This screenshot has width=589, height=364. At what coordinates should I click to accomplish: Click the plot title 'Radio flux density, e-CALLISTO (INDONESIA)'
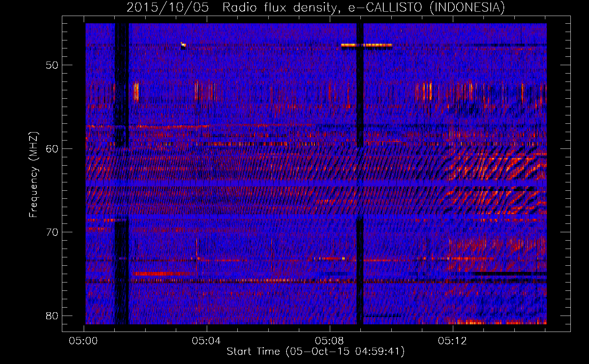click(x=364, y=7)
